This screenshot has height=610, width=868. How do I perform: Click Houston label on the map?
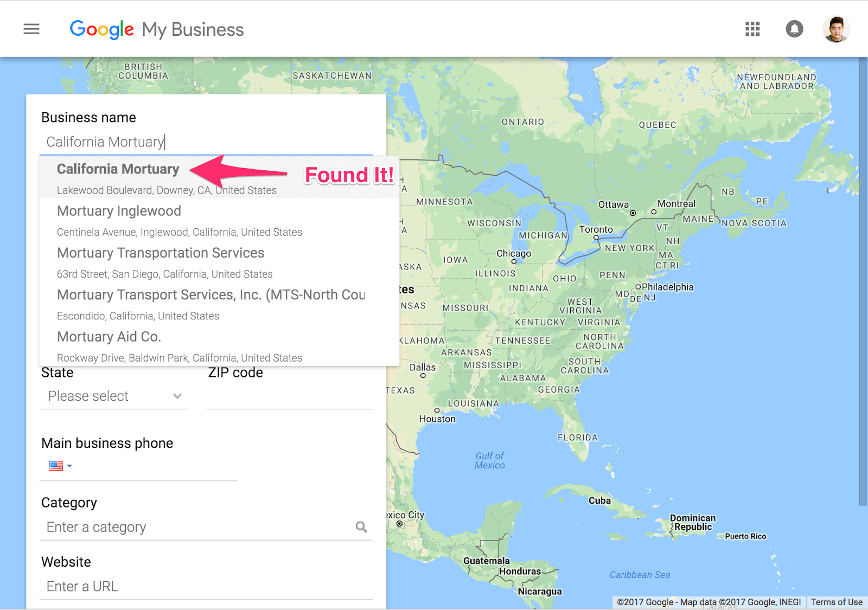437,419
